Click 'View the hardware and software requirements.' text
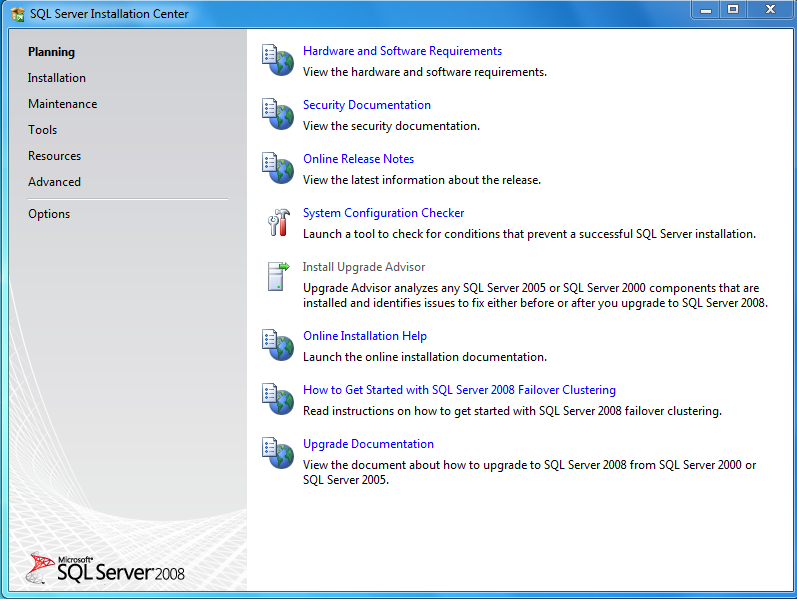 tap(424, 72)
